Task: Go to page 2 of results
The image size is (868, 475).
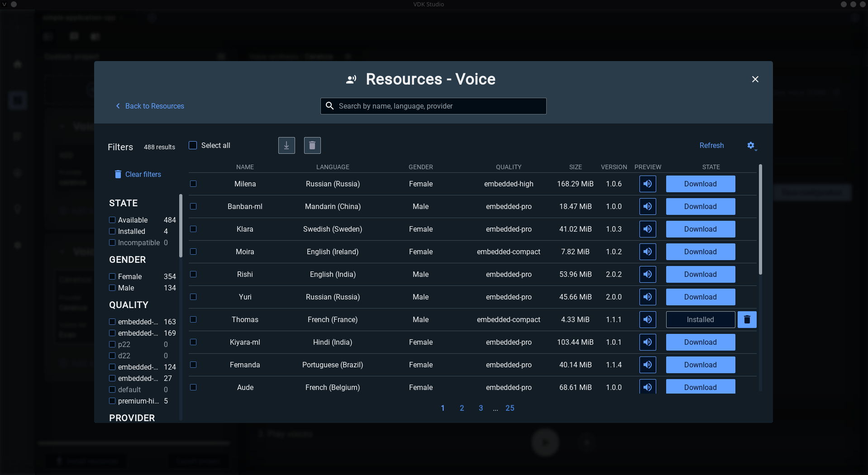Action: 462,408
